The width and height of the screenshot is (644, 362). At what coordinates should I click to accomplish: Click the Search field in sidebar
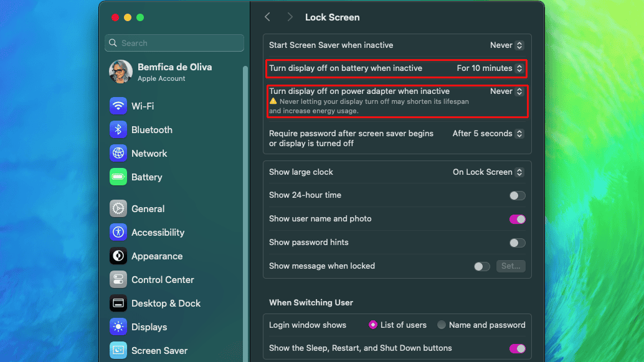point(174,43)
